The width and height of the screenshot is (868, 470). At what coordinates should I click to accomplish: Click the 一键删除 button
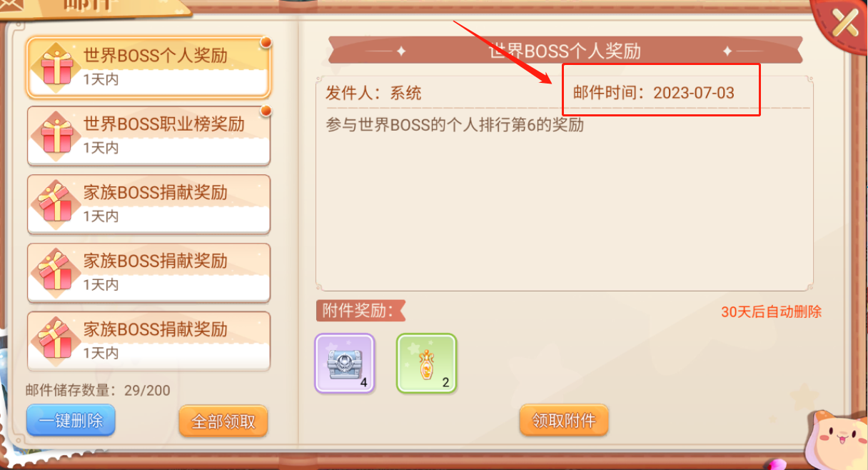(71, 420)
